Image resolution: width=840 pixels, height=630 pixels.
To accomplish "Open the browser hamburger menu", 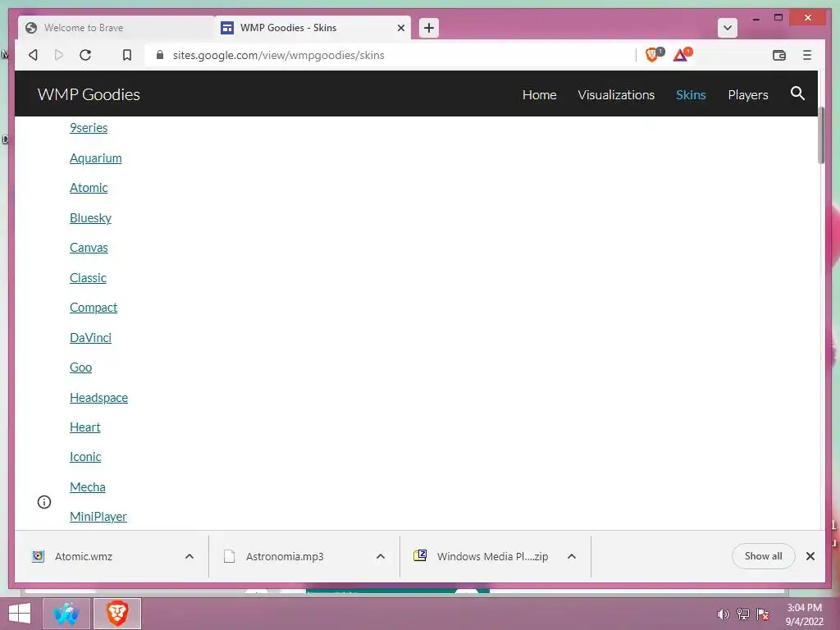I will [807, 55].
